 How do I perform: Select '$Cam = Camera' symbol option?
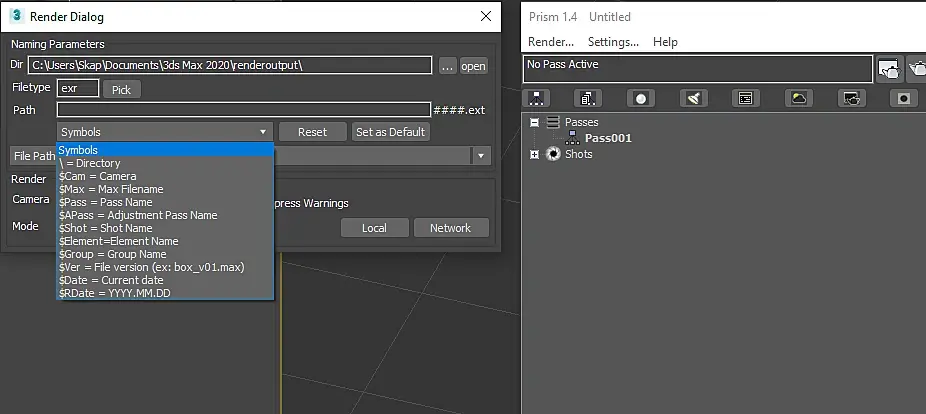coord(165,176)
